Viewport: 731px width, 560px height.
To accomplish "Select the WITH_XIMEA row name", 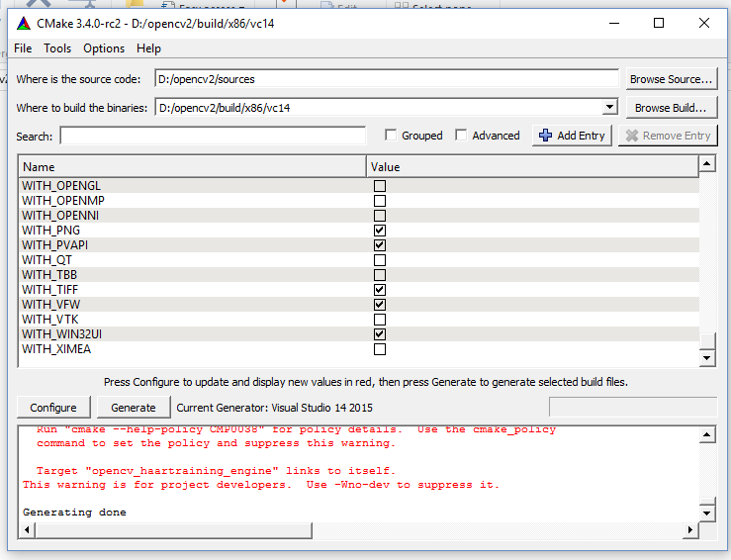I will 56,349.
